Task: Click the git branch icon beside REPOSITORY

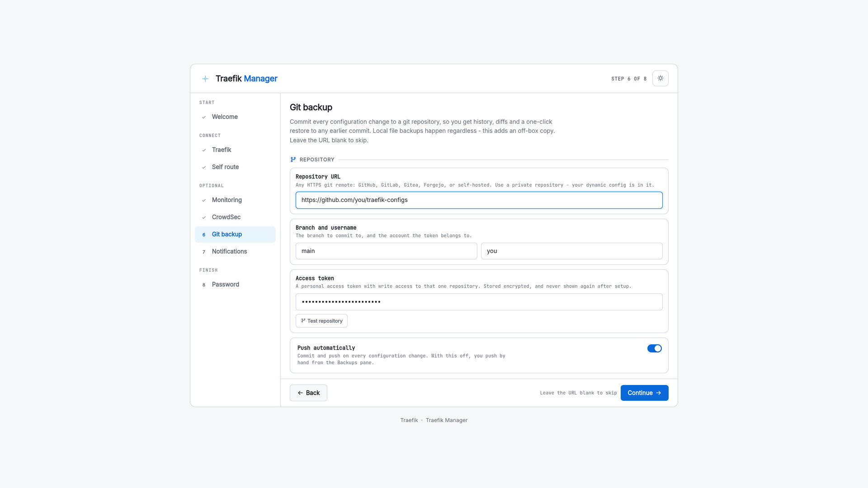Action: 293,160
